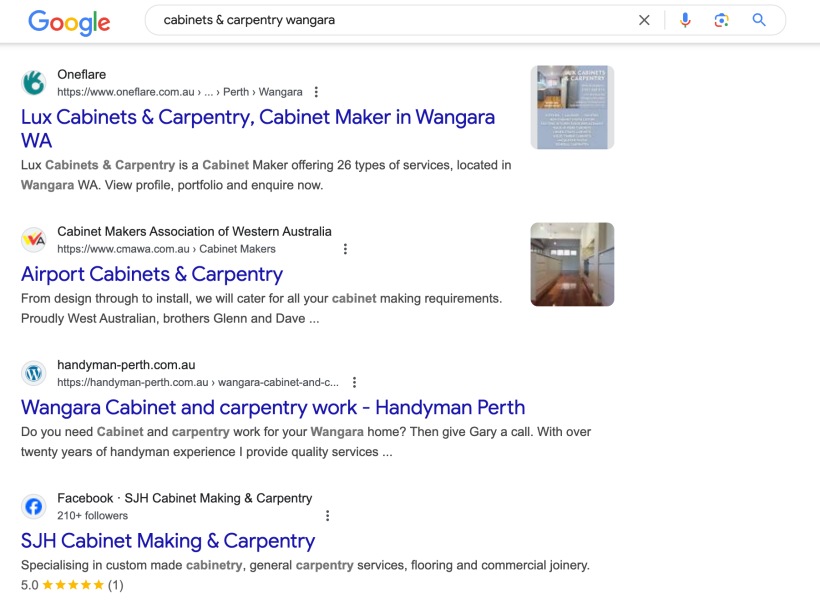This screenshot has height=609, width=820.
Task: Click the Facebook favicon icon
Action: click(34, 507)
